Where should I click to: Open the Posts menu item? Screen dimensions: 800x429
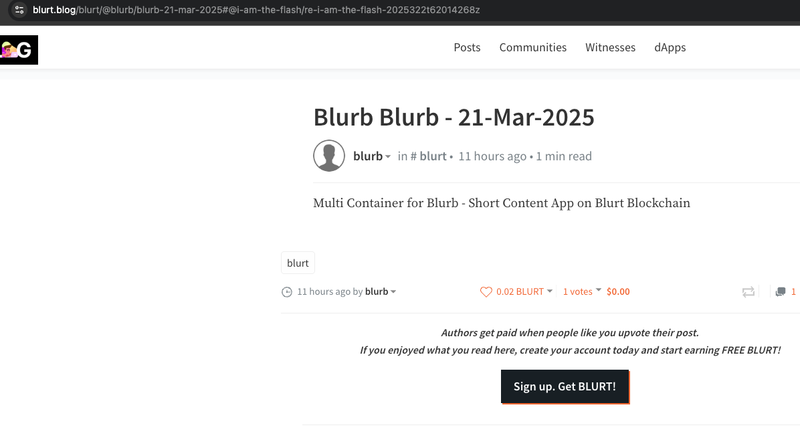467,47
